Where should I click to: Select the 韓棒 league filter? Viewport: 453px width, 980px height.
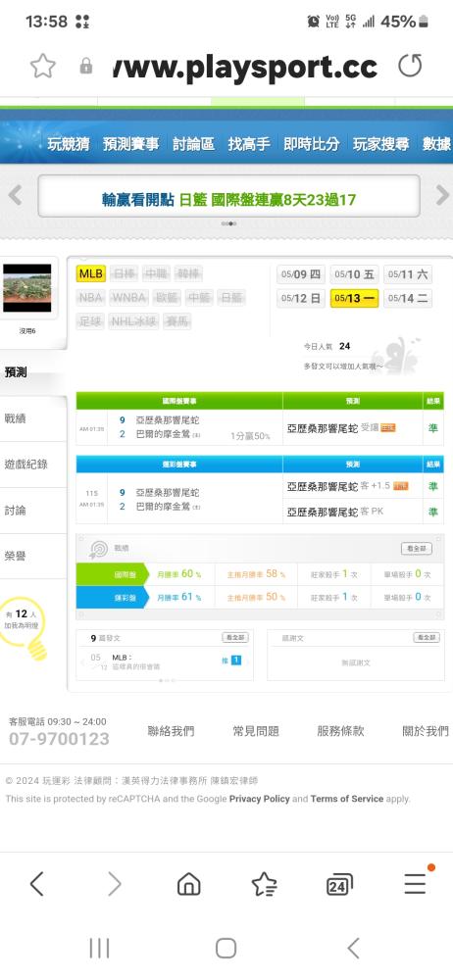pyautogui.click(x=188, y=273)
